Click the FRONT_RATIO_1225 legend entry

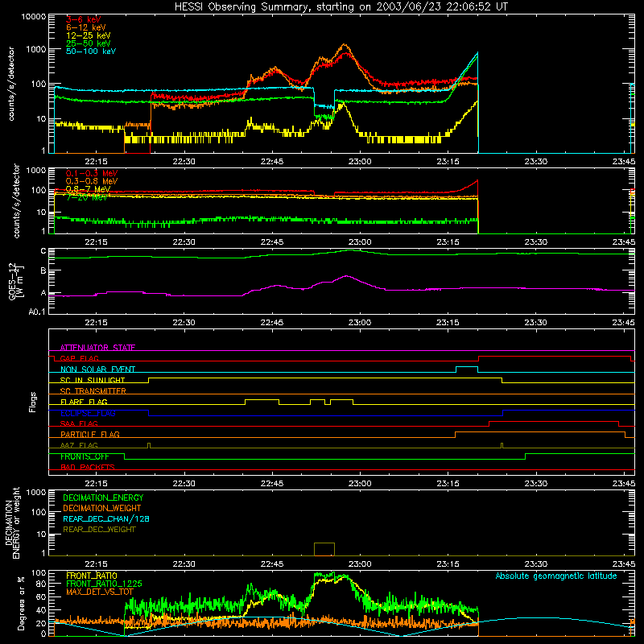[x=104, y=584]
